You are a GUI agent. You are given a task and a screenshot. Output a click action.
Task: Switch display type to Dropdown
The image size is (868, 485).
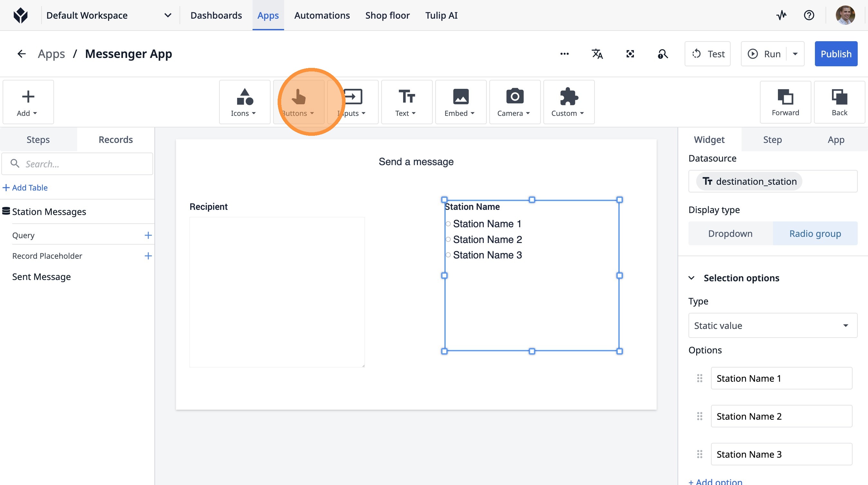(x=730, y=233)
